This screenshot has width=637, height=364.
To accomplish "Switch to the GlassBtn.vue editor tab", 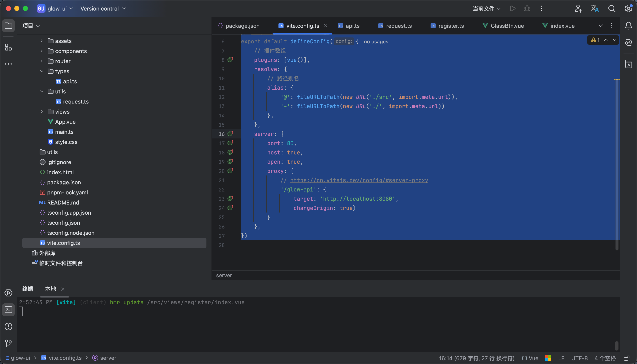I will pyautogui.click(x=507, y=26).
